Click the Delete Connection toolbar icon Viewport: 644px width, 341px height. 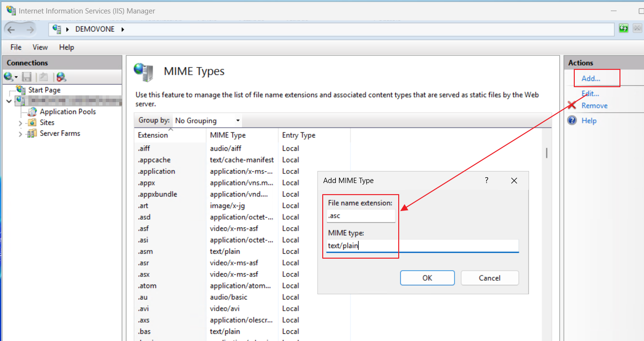61,77
